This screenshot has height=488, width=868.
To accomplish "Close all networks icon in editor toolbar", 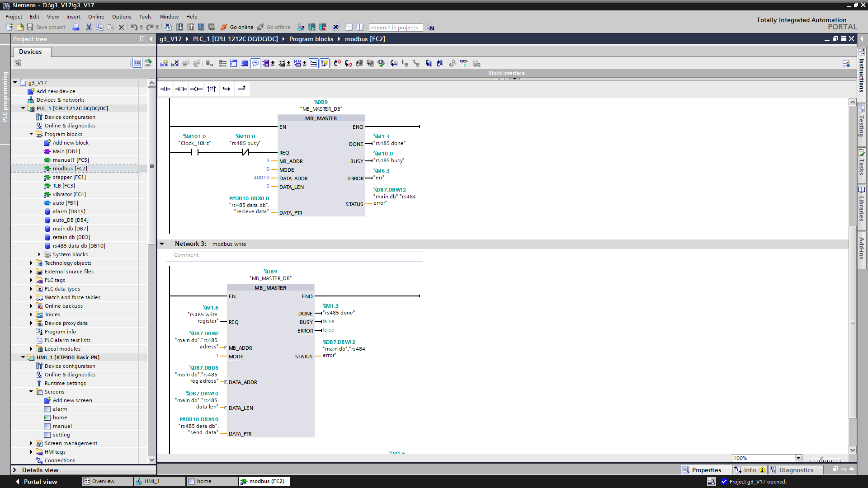I will coord(245,63).
